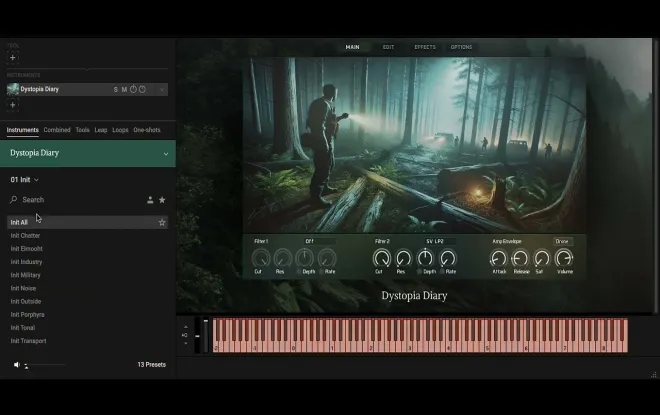Switch to the Combined browser tab
The height and width of the screenshot is (415, 660).
tap(57, 130)
